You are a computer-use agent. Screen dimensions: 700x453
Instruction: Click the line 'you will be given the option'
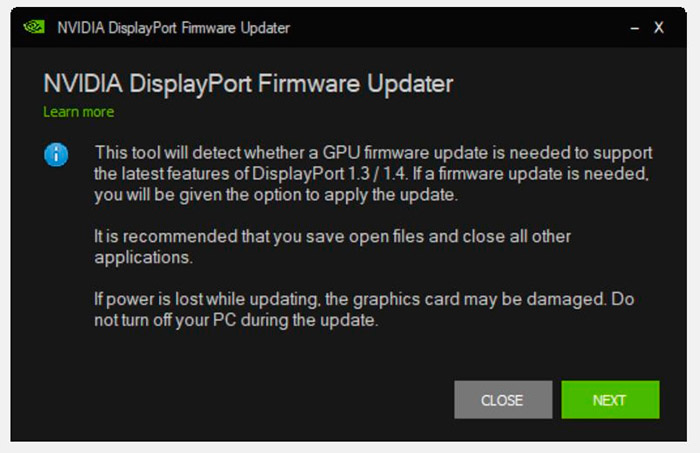(276, 195)
